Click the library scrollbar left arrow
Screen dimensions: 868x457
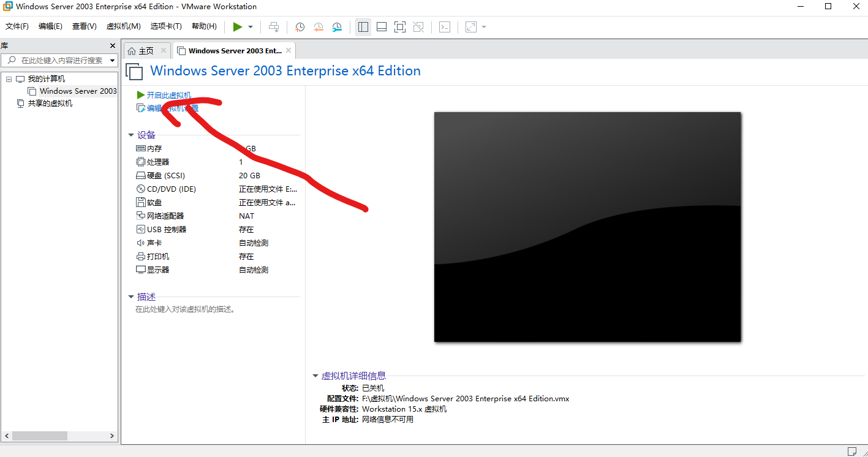click(6, 436)
